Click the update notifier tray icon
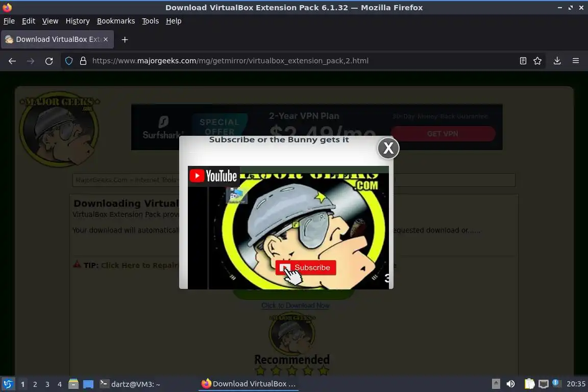The width and height of the screenshot is (588, 392). click(556, 383)
